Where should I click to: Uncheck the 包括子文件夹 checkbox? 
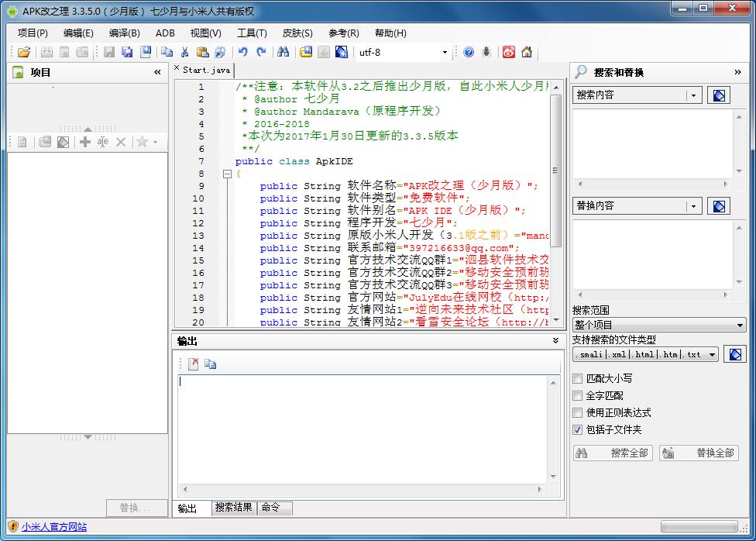(578, 430)
